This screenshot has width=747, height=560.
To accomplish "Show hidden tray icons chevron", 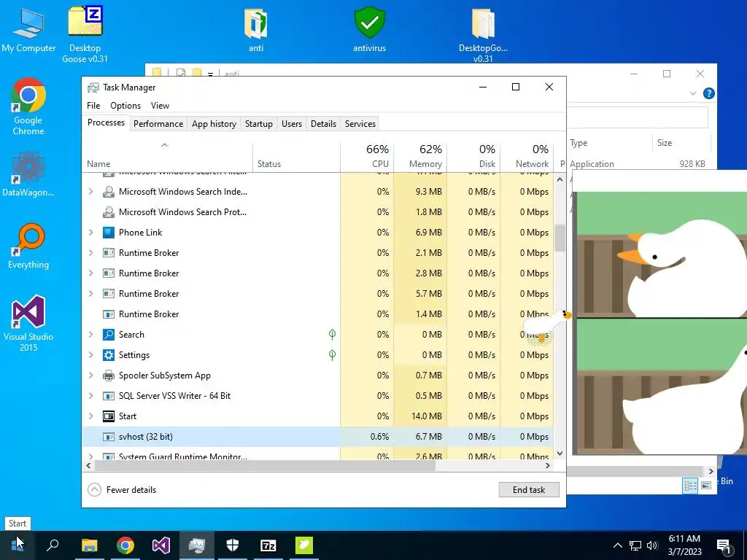I will pos(617,545).
